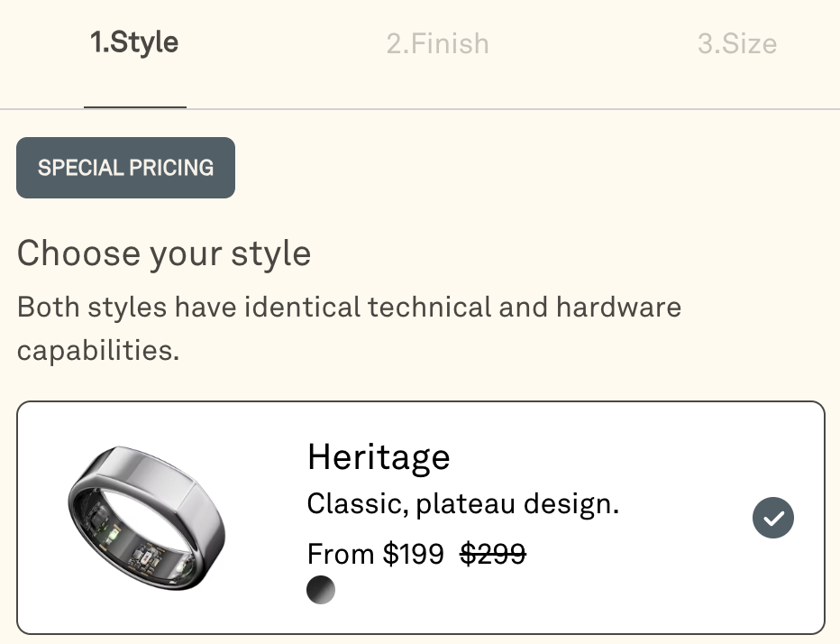Switch to the 1.Style tab
Image resolution: width=840 pixels, height=644 pixels.
(x=134, y=43)
